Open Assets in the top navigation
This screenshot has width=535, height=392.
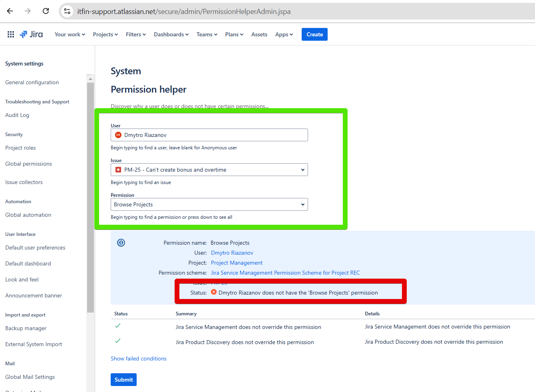tap(259, 34)
